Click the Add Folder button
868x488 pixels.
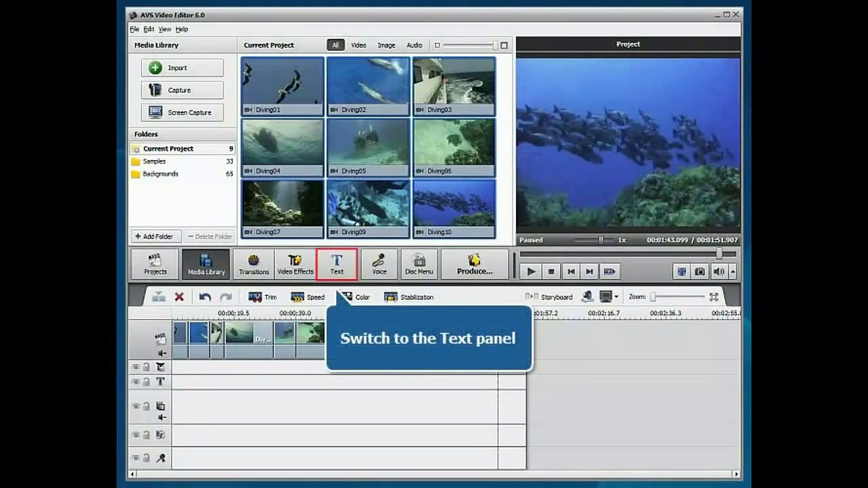coord(155,237)
